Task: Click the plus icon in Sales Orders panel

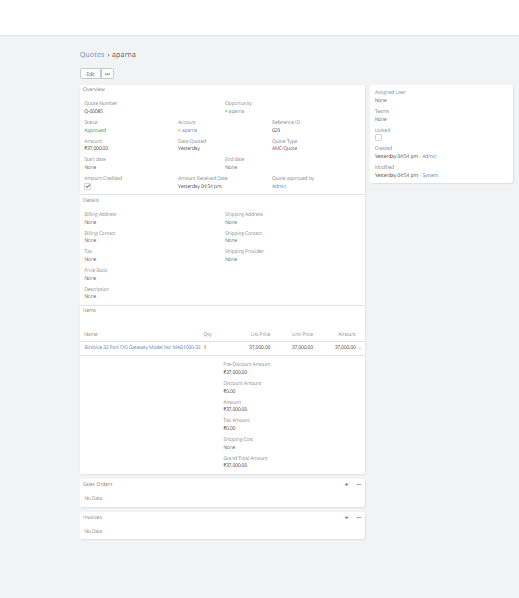Action: 346,484
